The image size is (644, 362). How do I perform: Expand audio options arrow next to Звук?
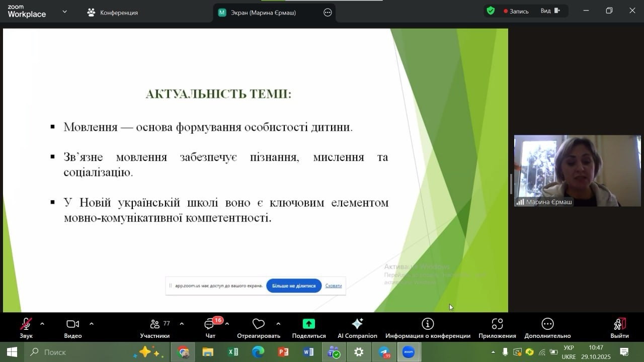point(42,324)
